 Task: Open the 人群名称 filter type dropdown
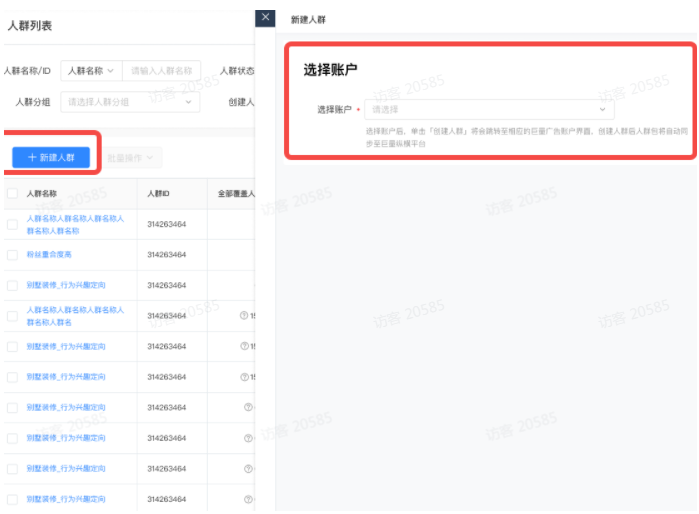tap(91, 71)
